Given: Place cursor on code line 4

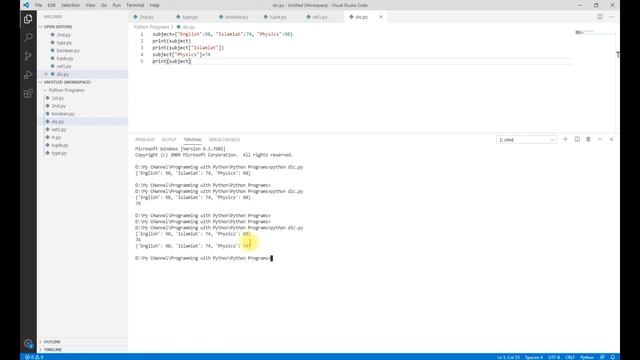Looking at the screenshot, I should click(181, 54).
